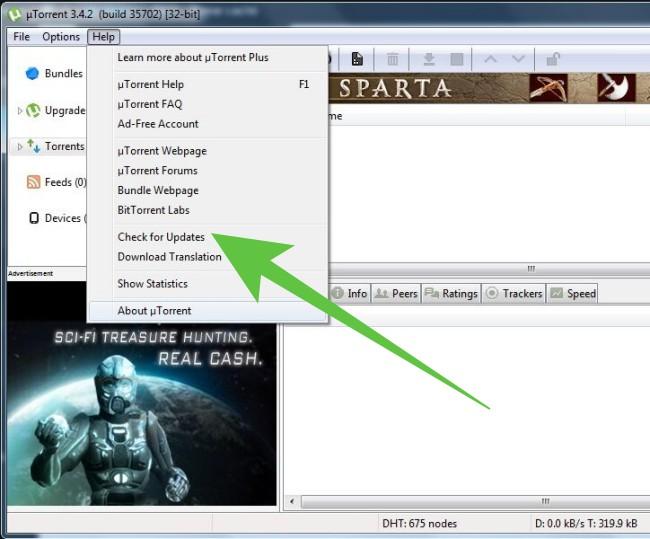Open About µTorrent menu entry

pos(154,311)
